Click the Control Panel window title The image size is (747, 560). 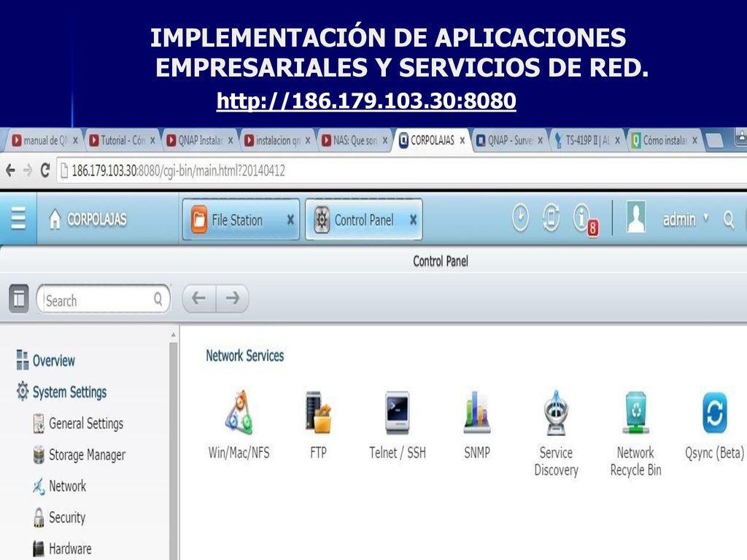(x=441, y=261)
